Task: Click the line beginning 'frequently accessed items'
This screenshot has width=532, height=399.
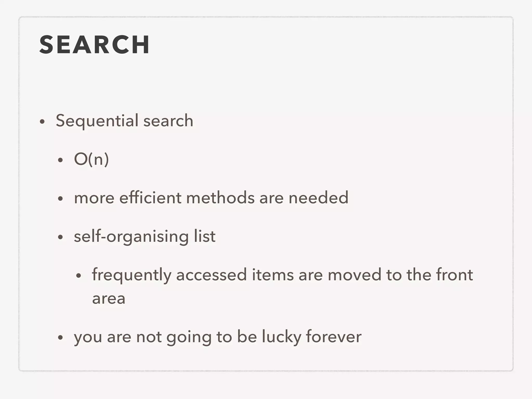Action: (x=283, y=275)
